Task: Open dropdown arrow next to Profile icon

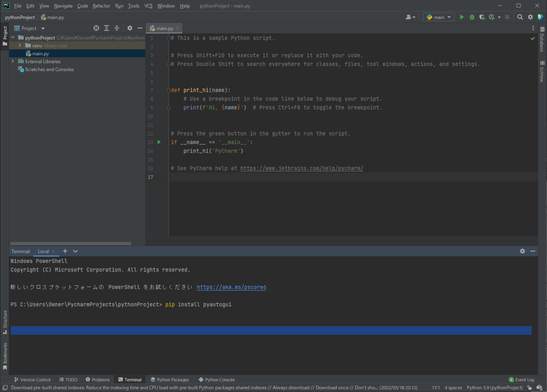Action: [x=499, y=17]
